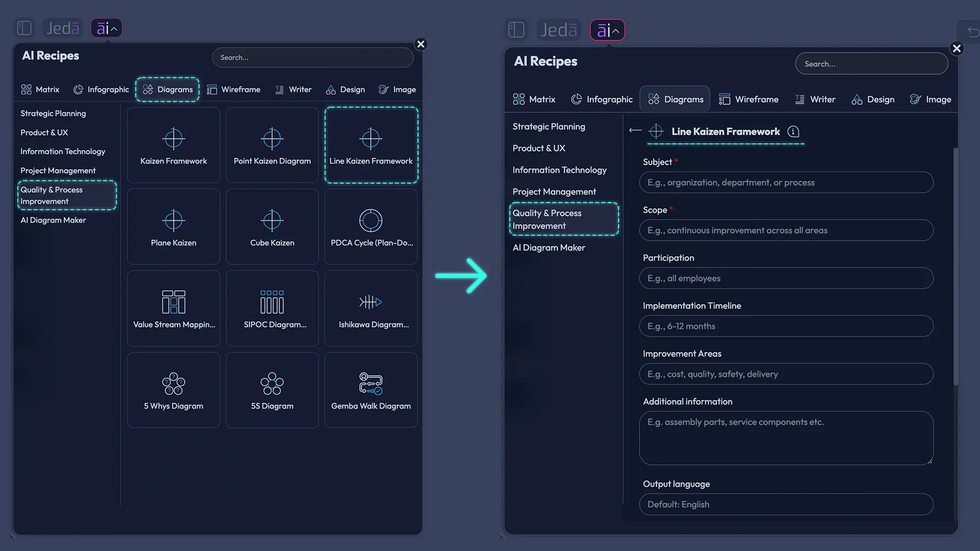This screenshot has width=980, height=551.
Task: Close the right AI Recipes panel
Action: tap(957, 48)
